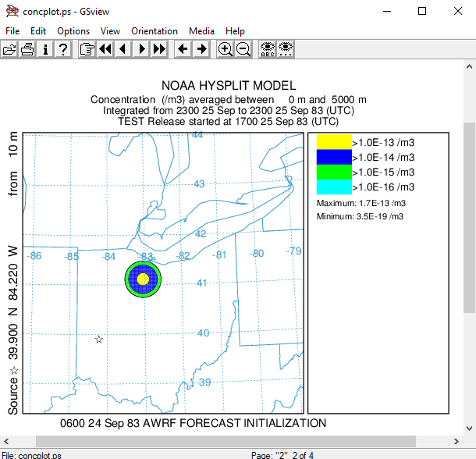This screenshot has height=459, width=476.
Task: Click the vertical scrollbar up arrow
Action: click(x=469, y=66)
